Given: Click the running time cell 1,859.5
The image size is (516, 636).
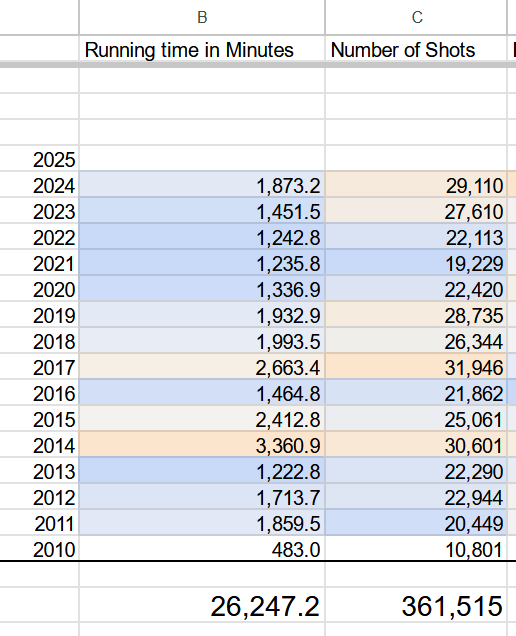Looking at the screenshot, I should [202, 522].
